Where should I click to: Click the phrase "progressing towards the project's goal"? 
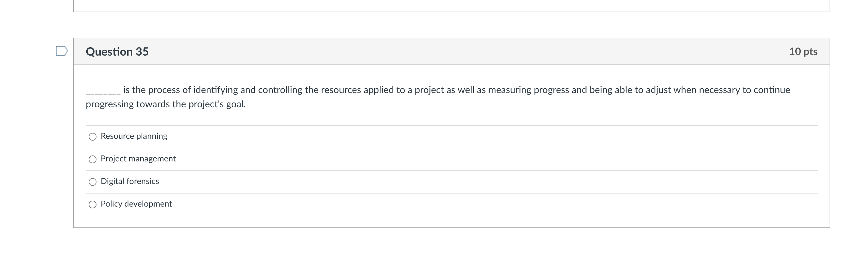point(165,104)
